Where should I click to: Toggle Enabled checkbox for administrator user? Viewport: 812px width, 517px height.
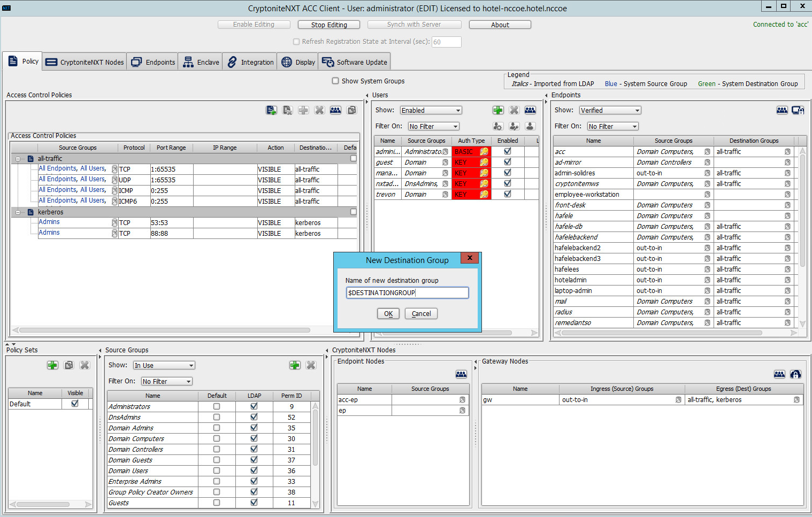click(508, 151)
